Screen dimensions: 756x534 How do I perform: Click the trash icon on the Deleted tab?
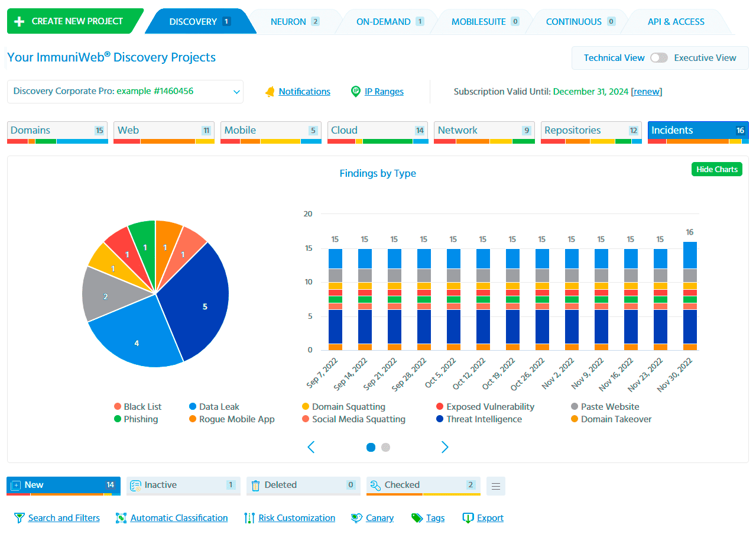point(255,486)
